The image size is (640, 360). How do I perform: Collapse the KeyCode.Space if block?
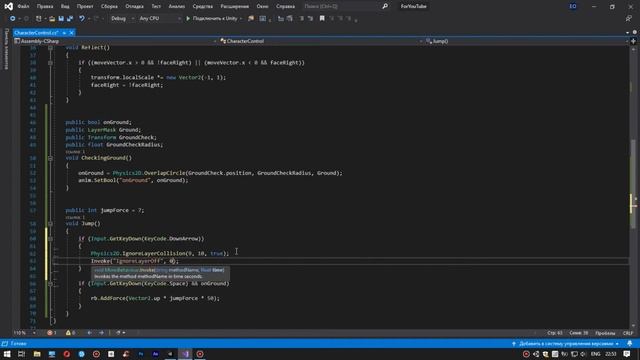pyautogui.click(x=50, y=283)
